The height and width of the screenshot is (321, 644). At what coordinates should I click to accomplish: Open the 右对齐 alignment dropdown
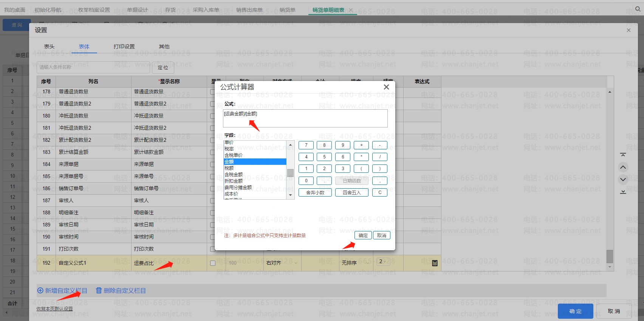(x=282, y=263)
